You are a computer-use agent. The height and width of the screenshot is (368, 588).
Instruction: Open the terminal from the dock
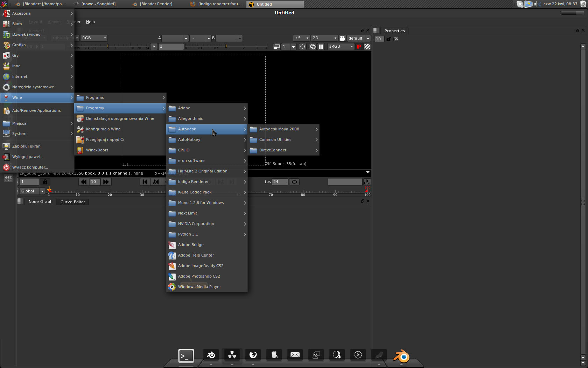pos(186,356)
